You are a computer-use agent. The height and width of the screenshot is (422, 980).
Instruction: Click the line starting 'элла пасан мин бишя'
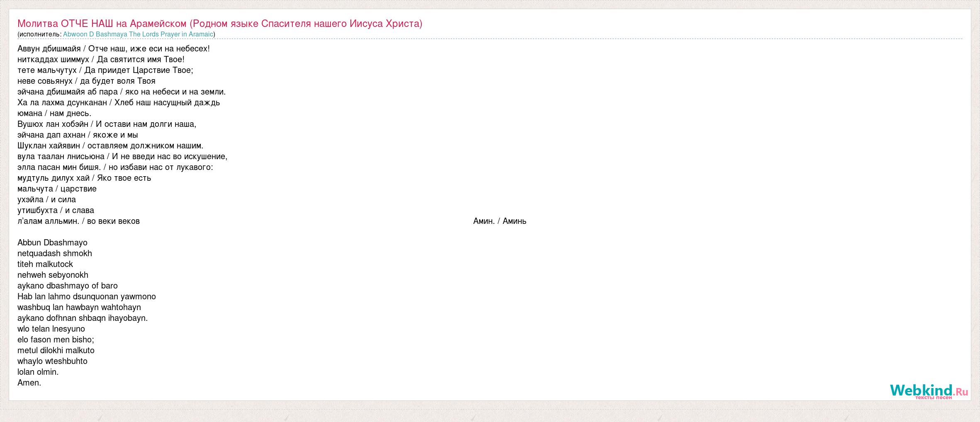[115, 167]
